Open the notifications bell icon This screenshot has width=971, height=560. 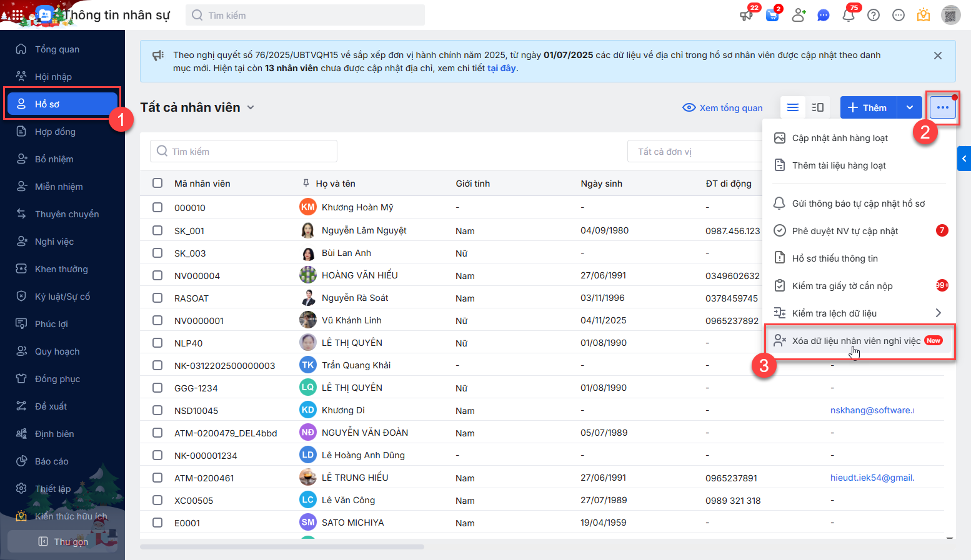coord(848,15)
